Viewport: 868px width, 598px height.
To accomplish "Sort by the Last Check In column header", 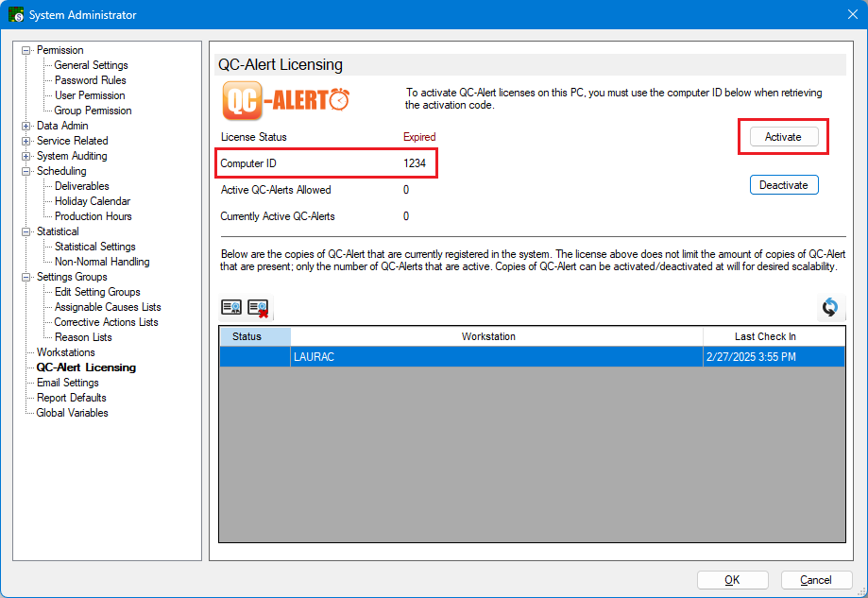I will click(774, 336).
